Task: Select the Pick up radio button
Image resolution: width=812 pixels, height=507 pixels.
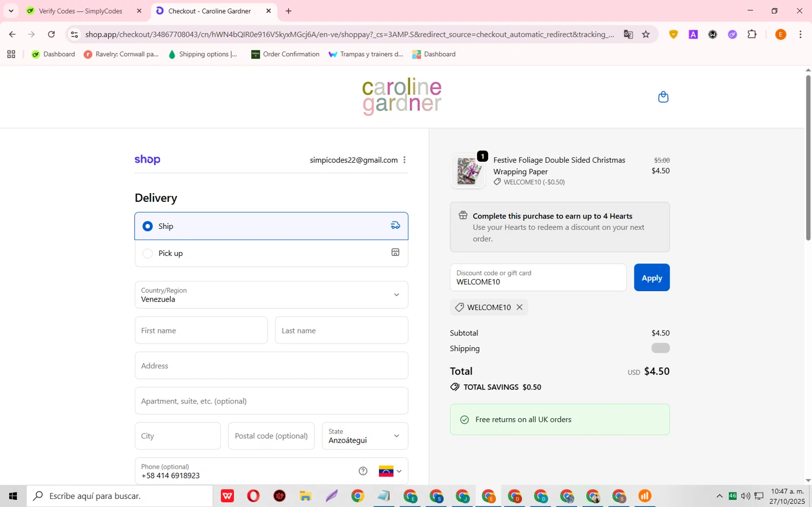Action: pyautogui.click(x=147, y=253)
